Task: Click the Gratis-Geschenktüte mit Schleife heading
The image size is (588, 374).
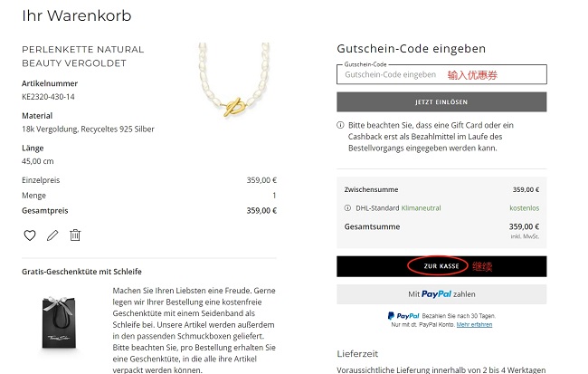Action: coord(81,272)
